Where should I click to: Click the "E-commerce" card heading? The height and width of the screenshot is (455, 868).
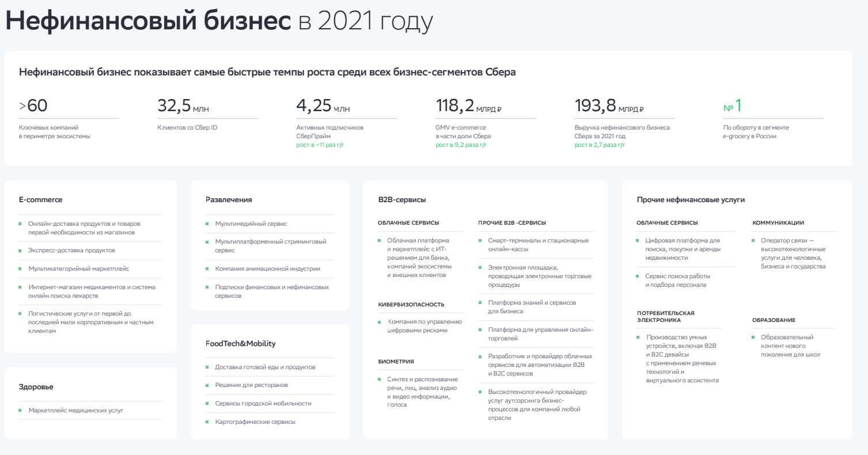(40, 200)
